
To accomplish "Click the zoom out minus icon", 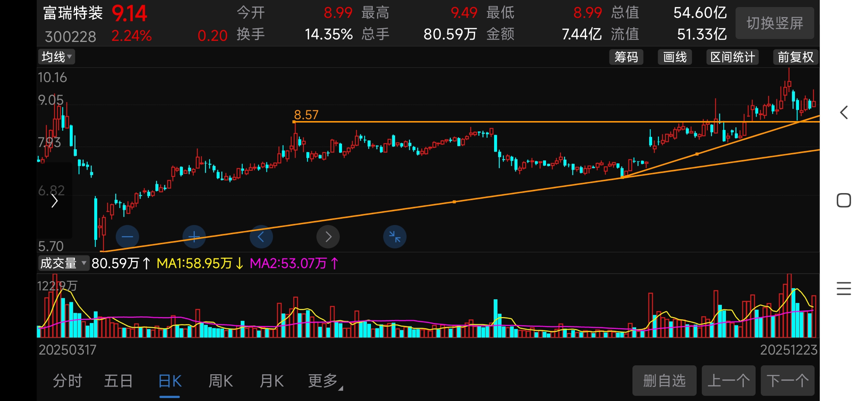I will pos(127,237).
